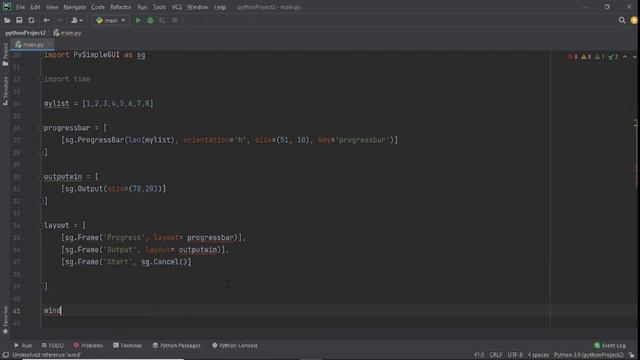Start debugging with the bug icon
This screenshot has height=360, width=640.
(150, 20)
